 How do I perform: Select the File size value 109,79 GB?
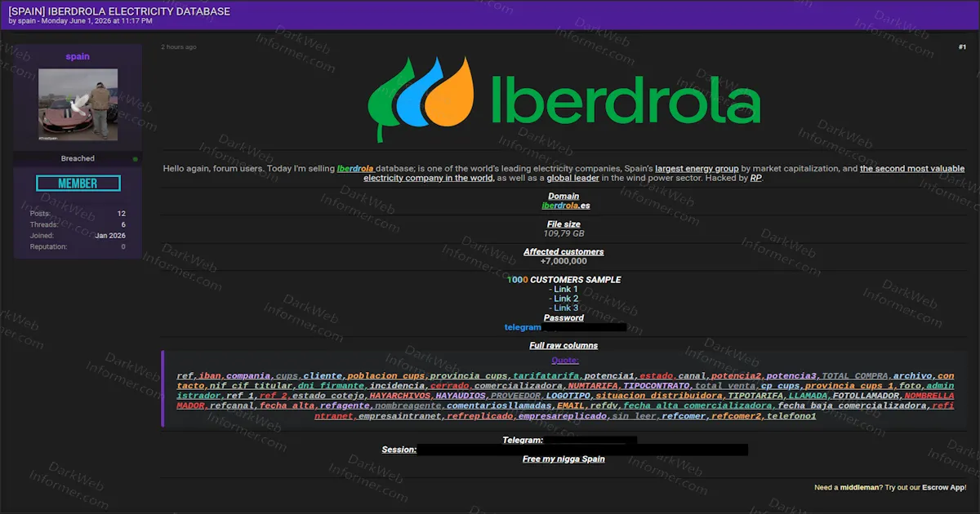point(563,233)
